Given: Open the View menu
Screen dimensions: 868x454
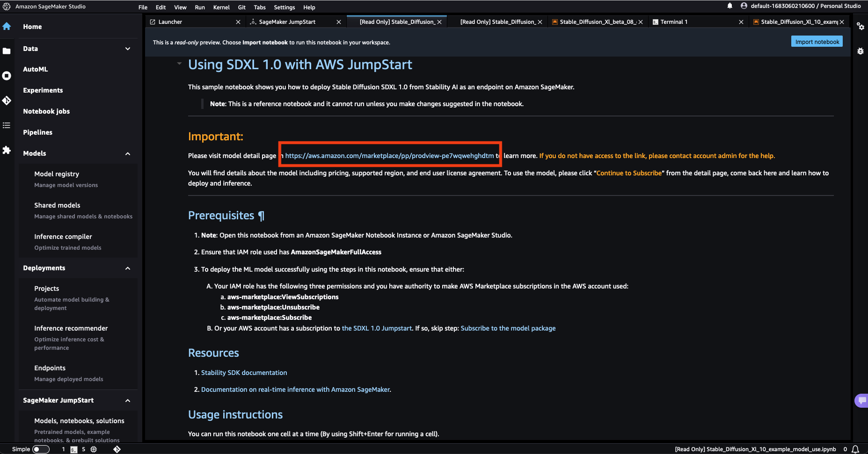Looking at the screenshot, I should click(180, 7).
